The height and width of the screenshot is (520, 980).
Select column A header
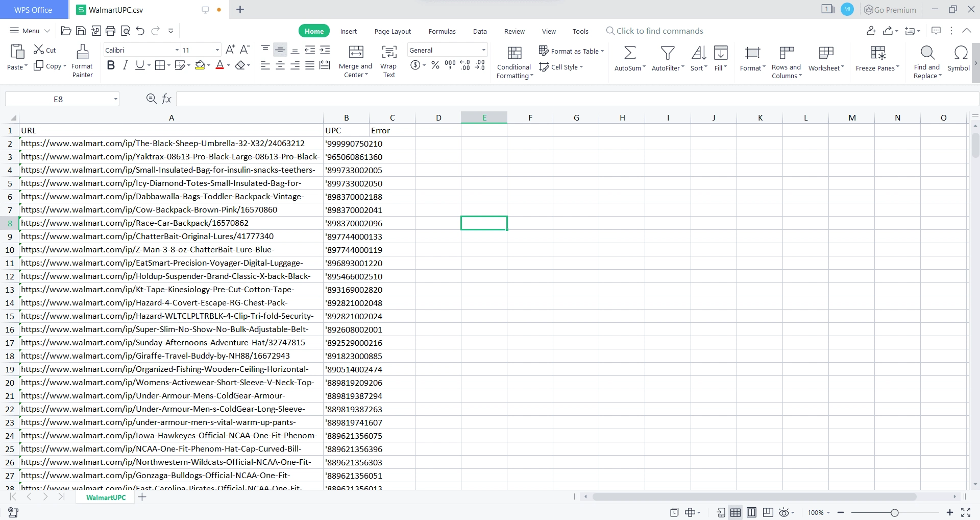pos(171,117)
